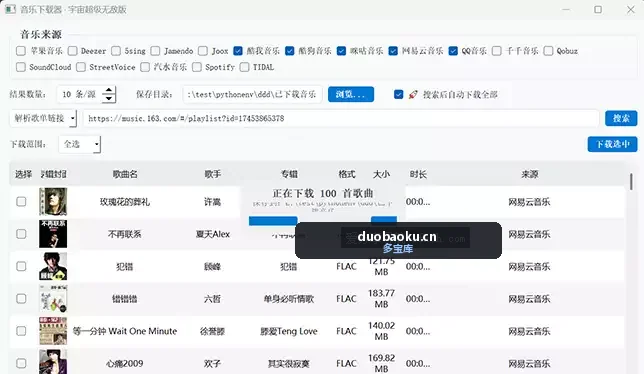Toggle 搜索后自动下载全部 checkbox
This screenshot has width=644, height=374.
coord(398,94)
